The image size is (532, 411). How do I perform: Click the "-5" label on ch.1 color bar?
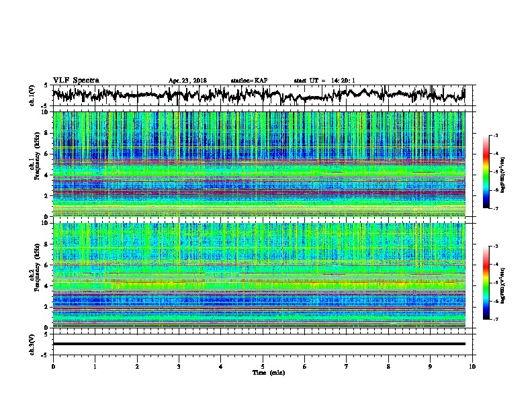tap(495, 172)
